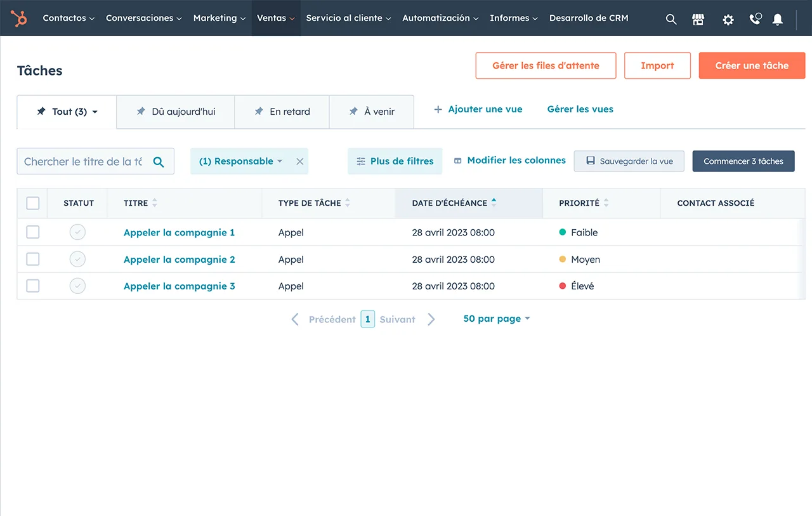This screenshot has width=812, height=516.
Task: Tick the select-all checkbox in table header
Action: click(33, 203)
